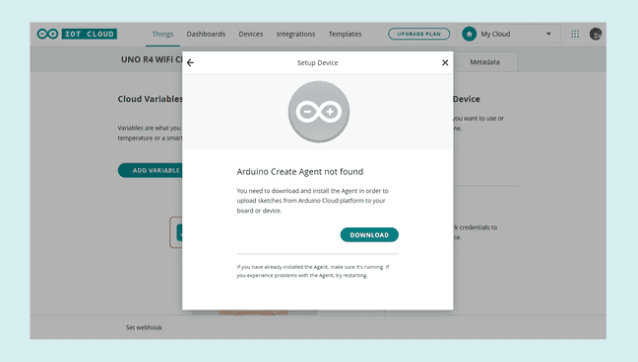
Task: Click the 'If you have already installed' note
Action: [313, 271]
